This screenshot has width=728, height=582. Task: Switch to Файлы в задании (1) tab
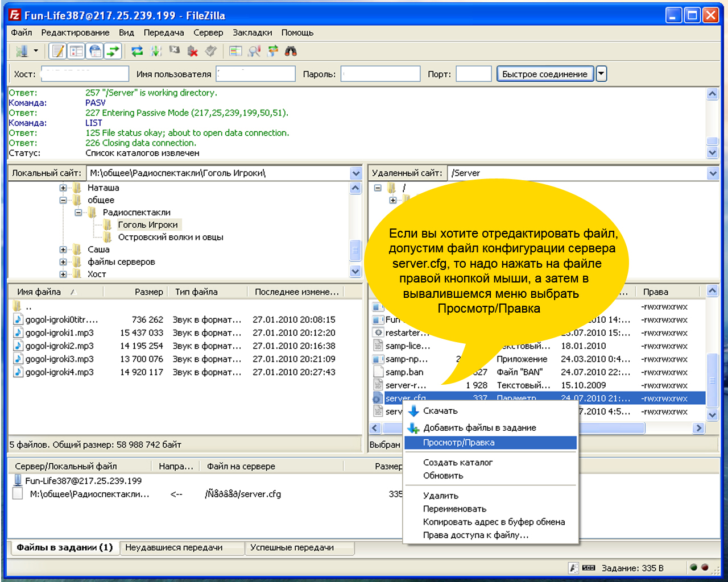click(65, 547)
